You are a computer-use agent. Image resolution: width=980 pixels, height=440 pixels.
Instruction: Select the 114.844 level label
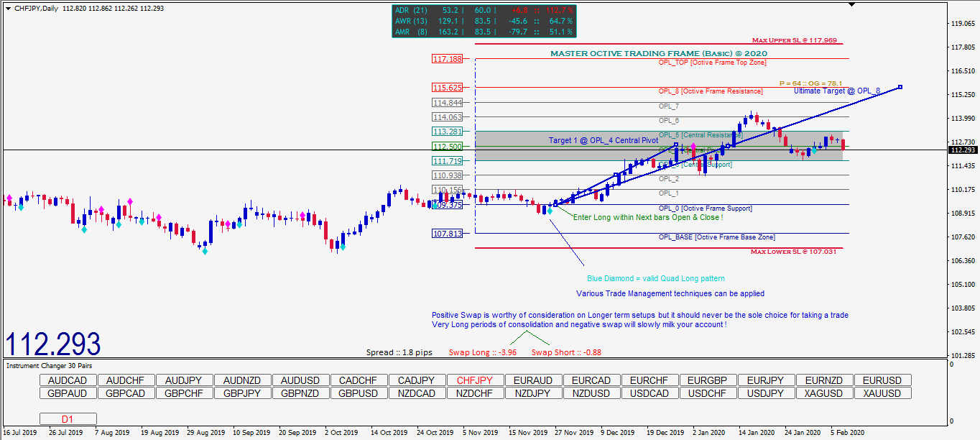pos(448,103)
